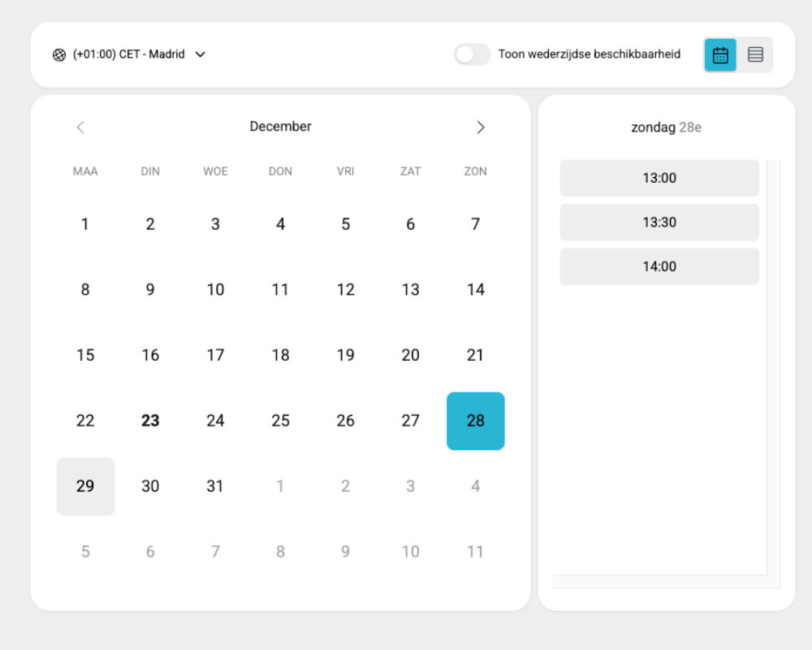This screenshot has height=650, width=812.
Task: Enable 'Toon wederzijdse beschikbaarheid' toggle
Action: click(x=472, y=54)
